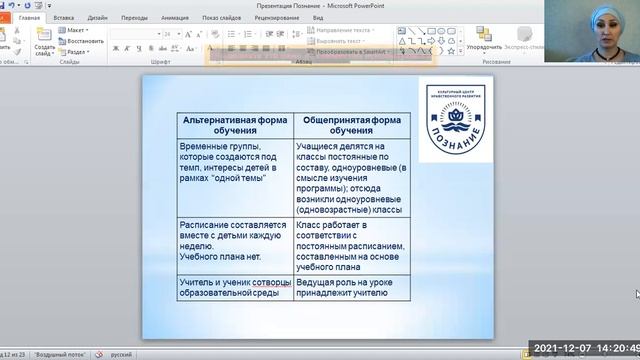Click the Создать слайд button
Screen dimensions: 640x360
(44, 42)
